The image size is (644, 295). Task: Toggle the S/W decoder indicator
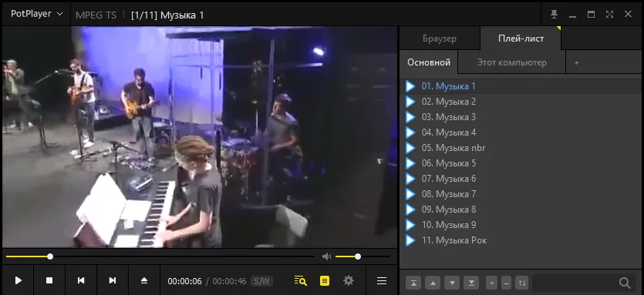(261, 281)
